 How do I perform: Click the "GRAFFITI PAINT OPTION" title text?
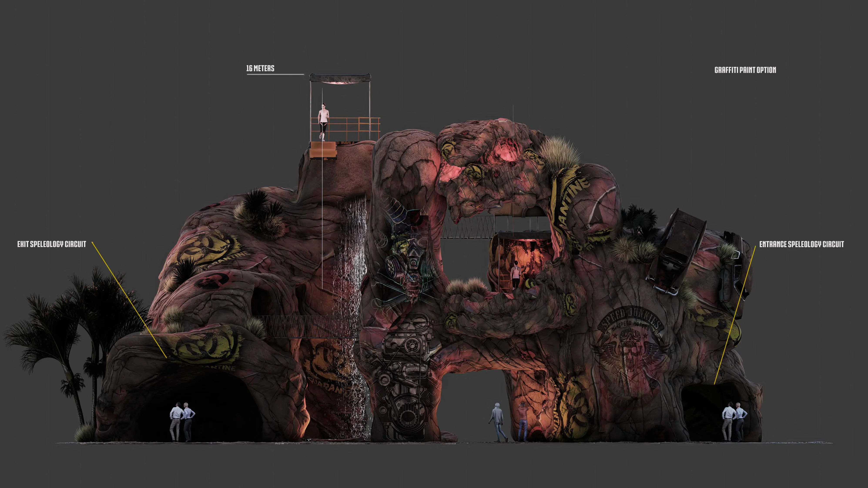[x=745, y=70]
